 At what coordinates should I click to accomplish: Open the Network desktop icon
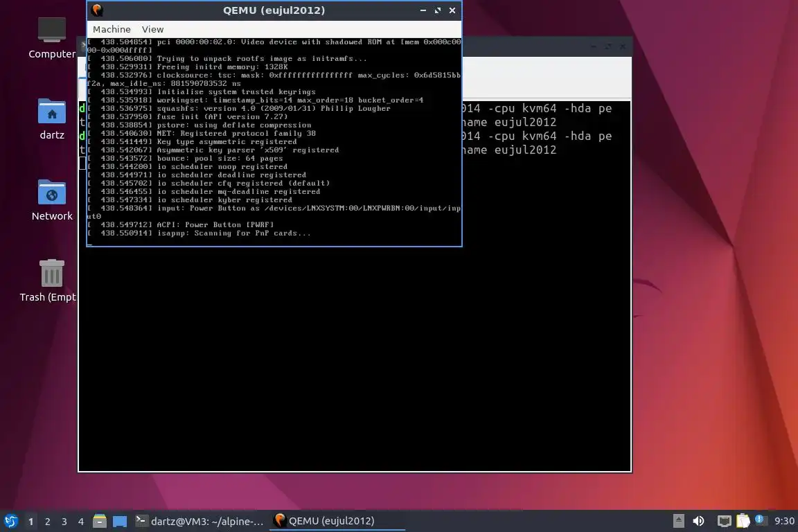pos(52,201)
